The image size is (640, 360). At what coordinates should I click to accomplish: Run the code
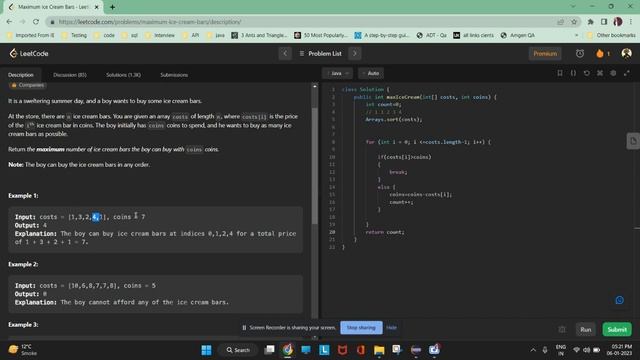[585, 329]
